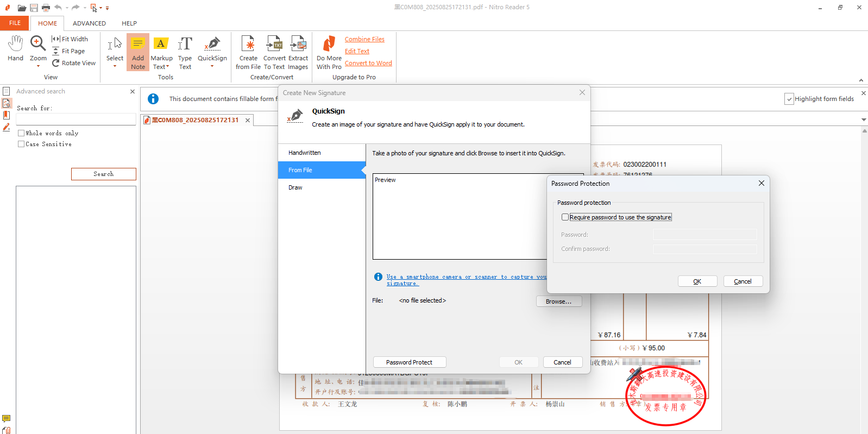Enable Require password to use the signature

click(x=565, y=217)
